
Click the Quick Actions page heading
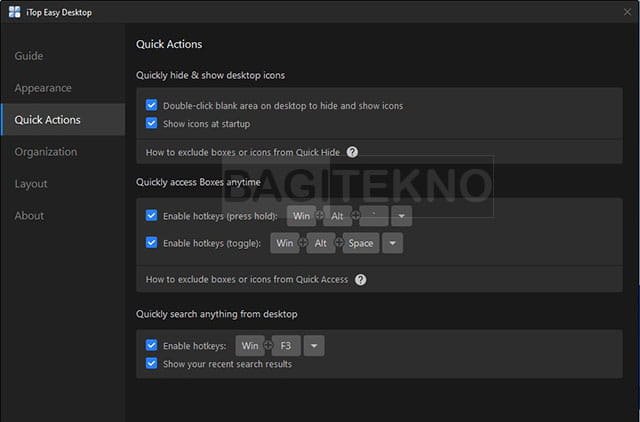point(169,44)
